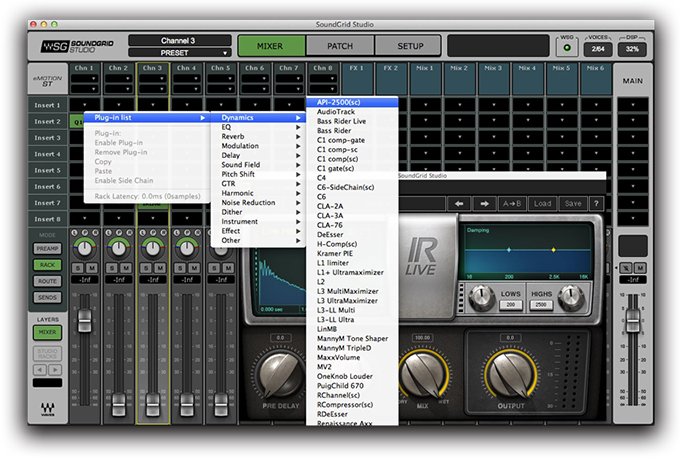The width and height of the screenshot is (680, 462).
Task: Choose CLA-76 from the plug-in list
Action: point(352,225)
